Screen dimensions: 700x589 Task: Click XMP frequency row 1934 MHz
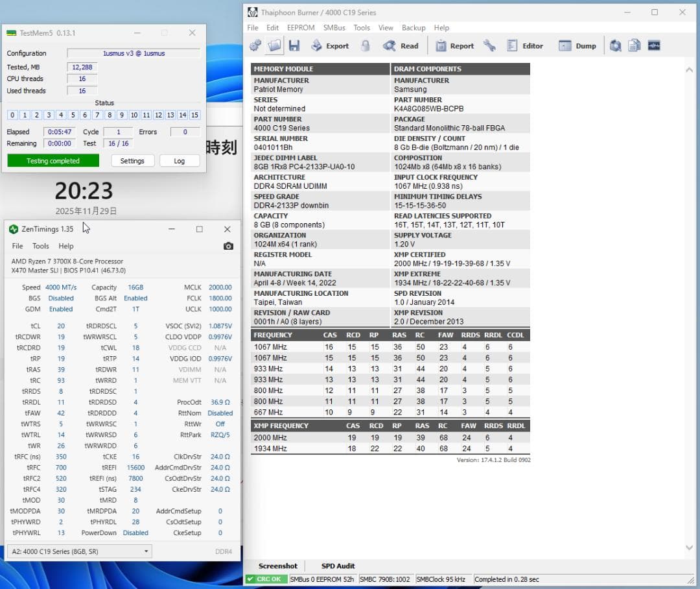click(390, 449)
